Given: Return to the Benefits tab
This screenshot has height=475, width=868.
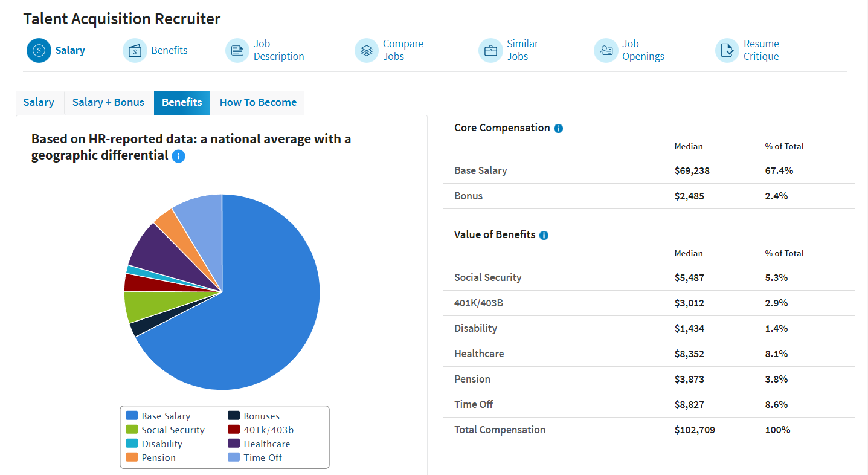Looking at the screenshot, I should tap(181, 102).
